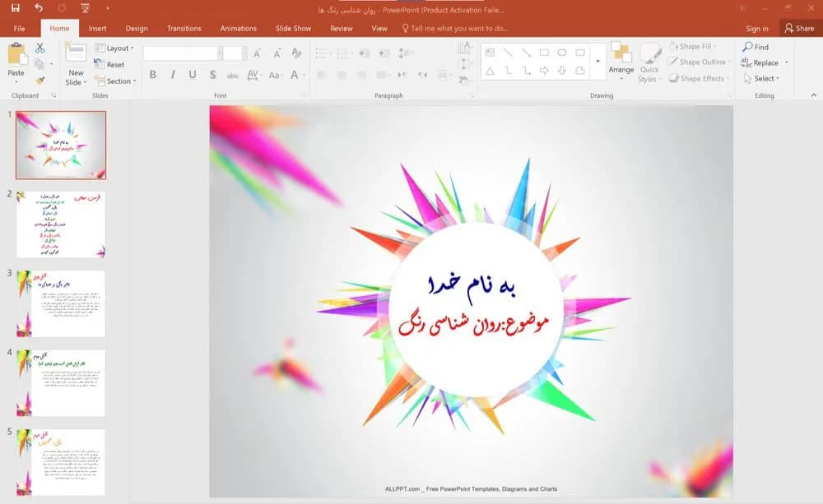823x504 pixels.
Task: Align text left
Action: [323, 75]
